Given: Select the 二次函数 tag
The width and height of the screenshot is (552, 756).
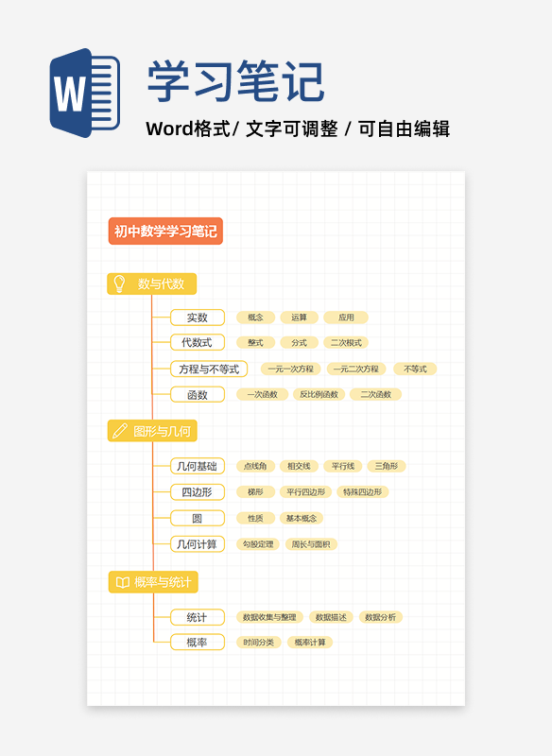Looking at the screenshot, I should click(x=375, y=394).
